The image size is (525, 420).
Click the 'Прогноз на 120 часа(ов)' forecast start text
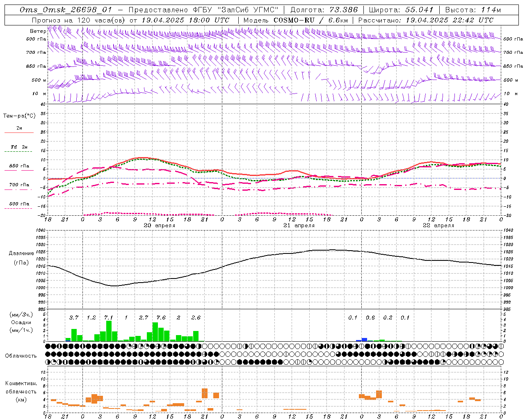(x=79, y=20)
